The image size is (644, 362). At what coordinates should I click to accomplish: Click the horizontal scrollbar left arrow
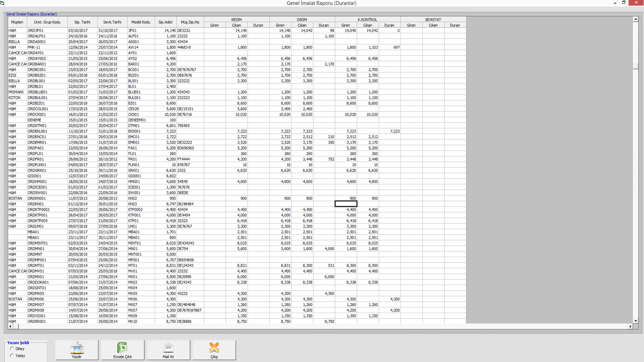click(10, 326)
